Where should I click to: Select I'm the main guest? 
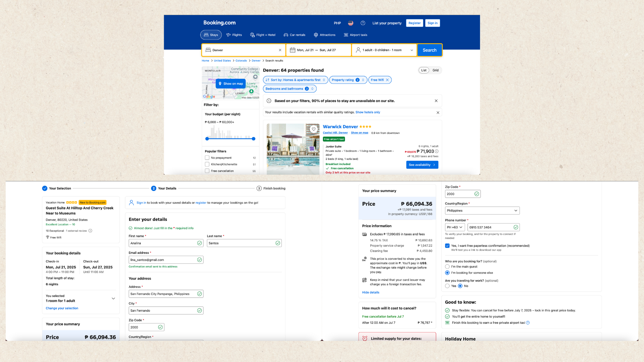(x=447, y=267)
